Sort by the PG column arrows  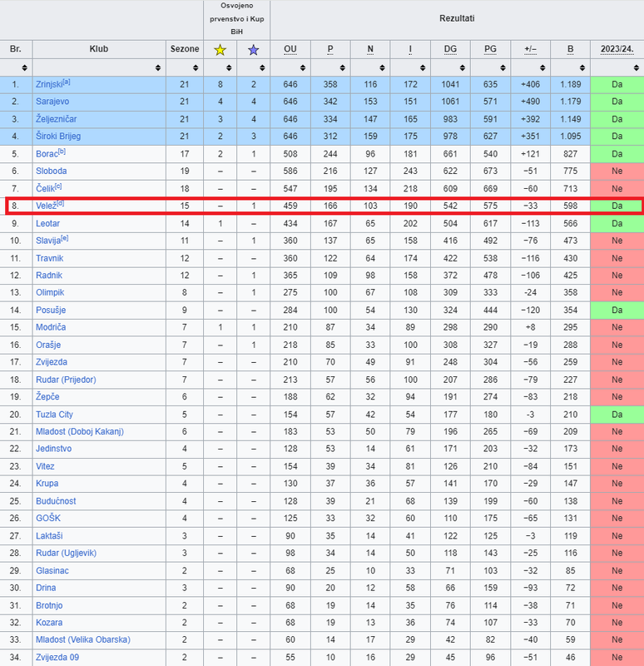point(503,68)
